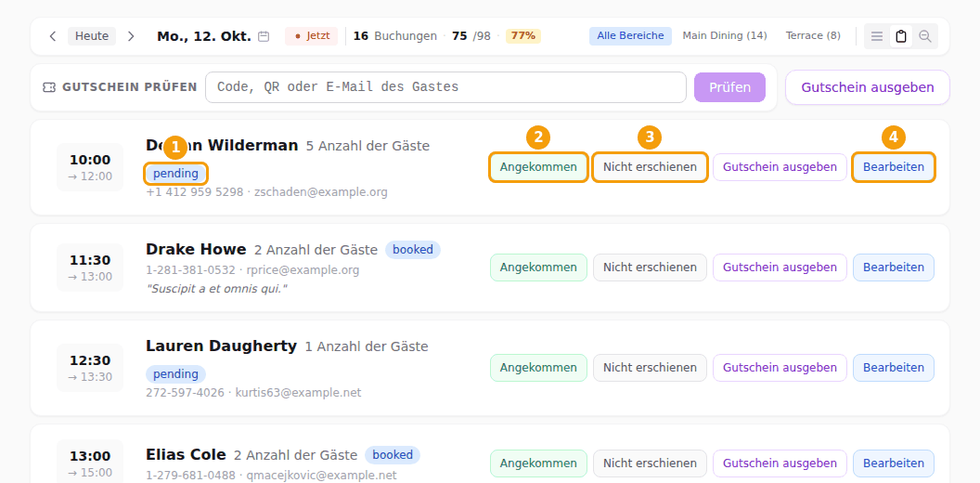Click the 77% occupancy badge
The height and width of the screenshot is (483, 980).
pos(523,35)
